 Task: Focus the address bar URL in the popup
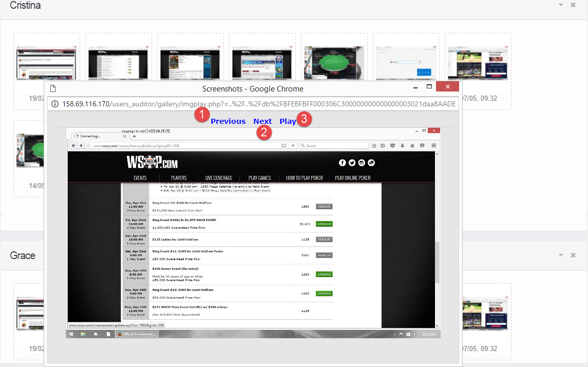[x=259, y=104]
